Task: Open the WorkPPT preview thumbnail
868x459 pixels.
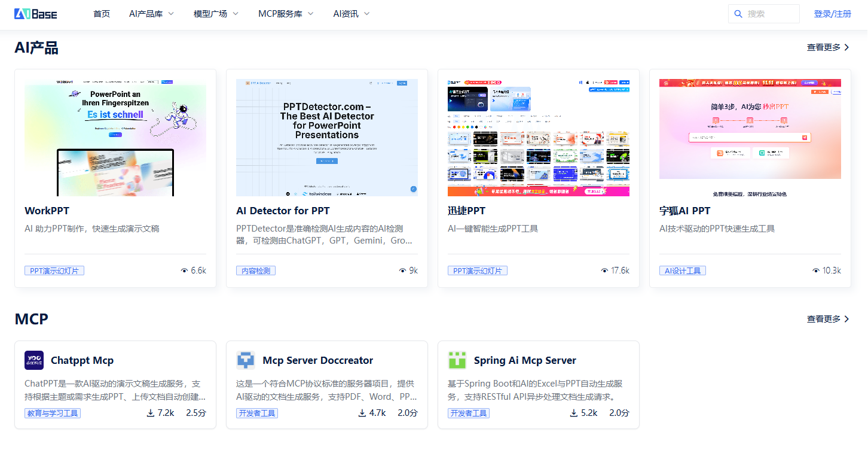Action: tap(115, 138)
